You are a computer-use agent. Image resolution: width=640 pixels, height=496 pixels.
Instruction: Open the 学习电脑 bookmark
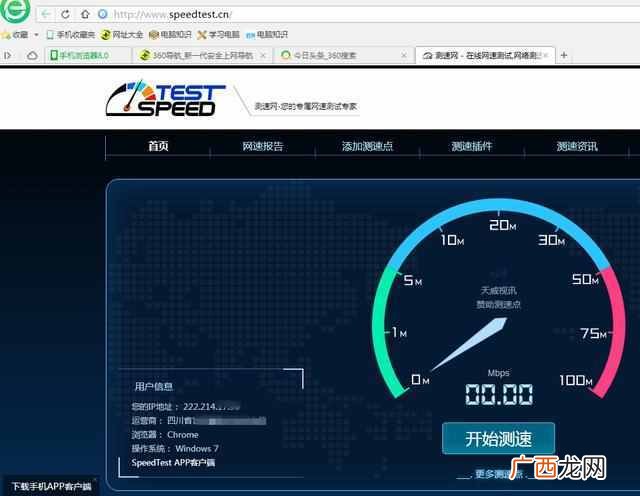[x=218, y=35]
